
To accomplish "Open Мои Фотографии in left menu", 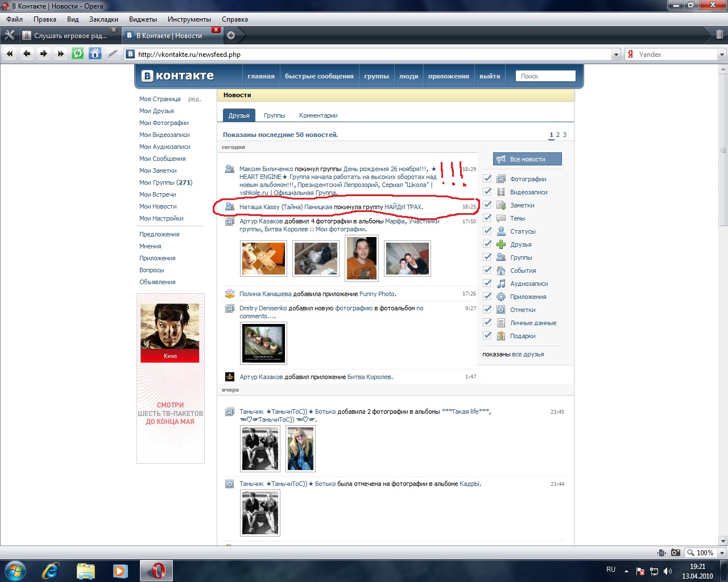I will coord(164,123).
